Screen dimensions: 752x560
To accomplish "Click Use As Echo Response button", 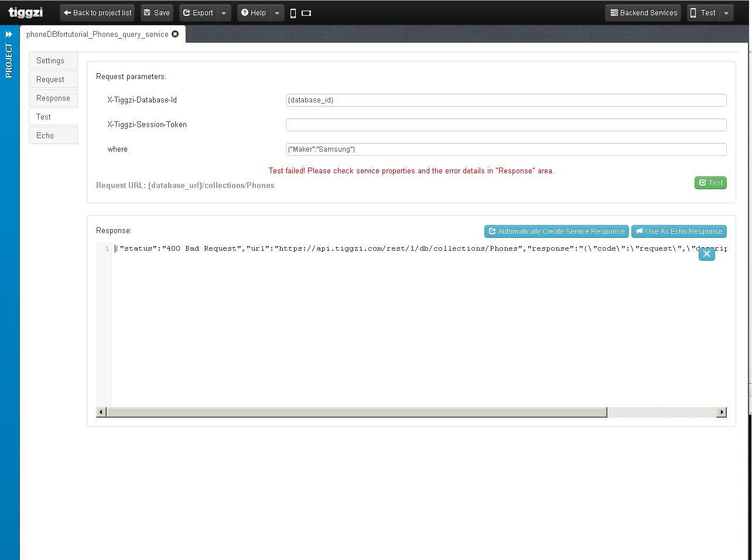I will [679, 231].
